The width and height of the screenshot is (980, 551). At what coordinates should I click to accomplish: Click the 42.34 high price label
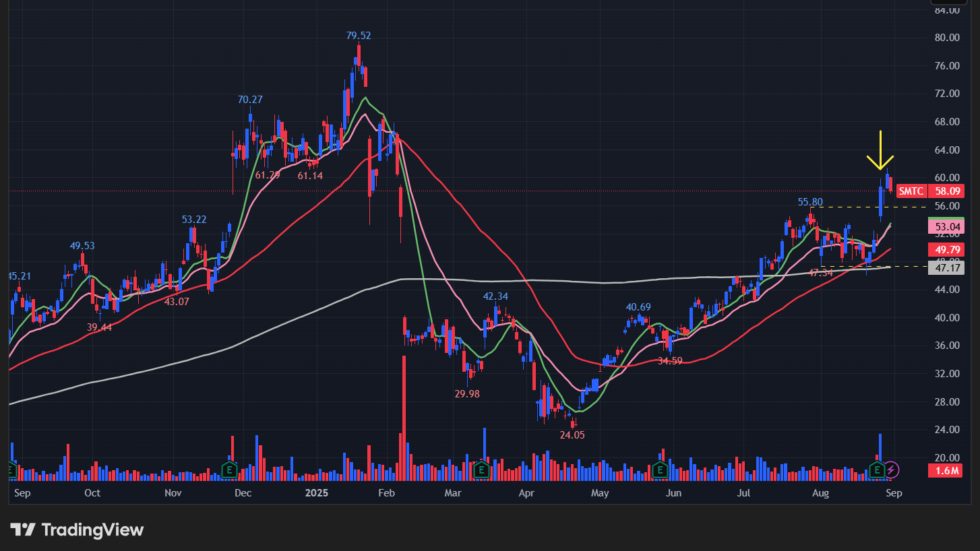click(495, 296)
